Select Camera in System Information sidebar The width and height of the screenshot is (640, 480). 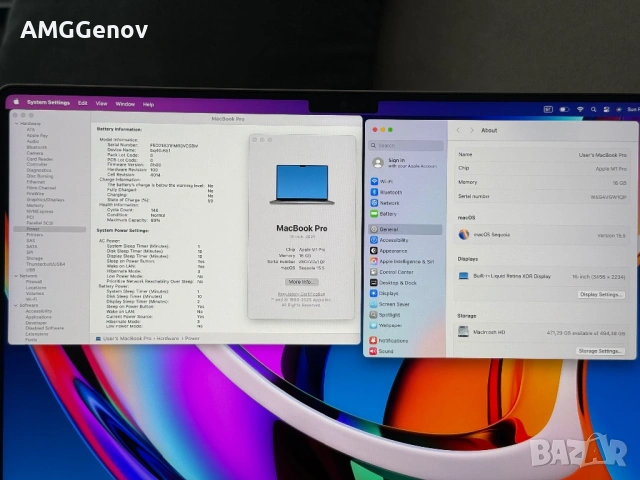point(35,153)
